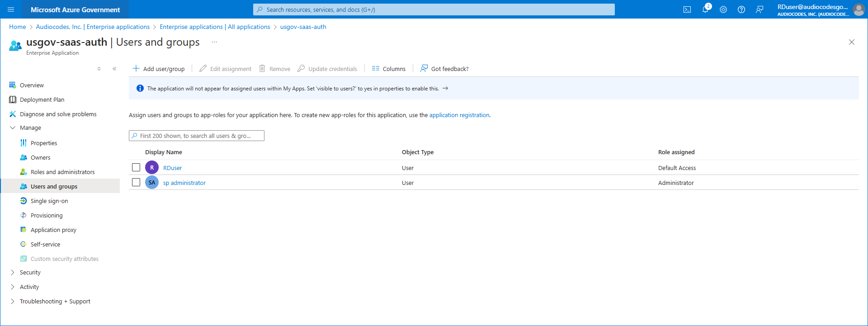Expand the Activity section
Viewport: 868px width, 326px height.
coord(13,287)
